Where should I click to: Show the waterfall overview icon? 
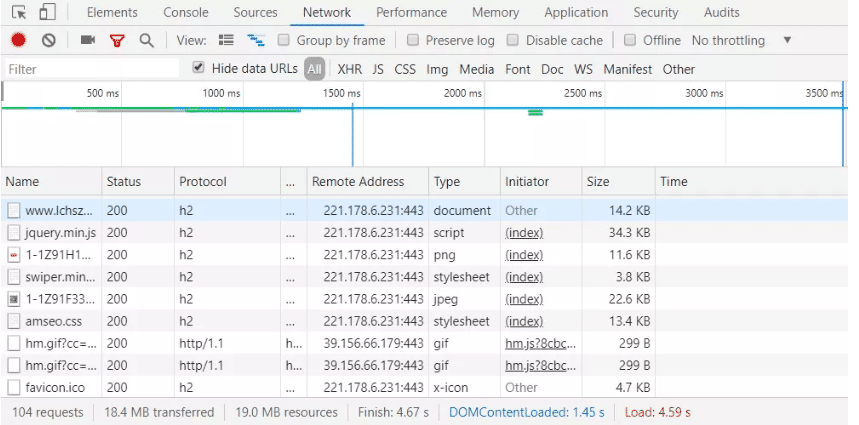point(256,40)
